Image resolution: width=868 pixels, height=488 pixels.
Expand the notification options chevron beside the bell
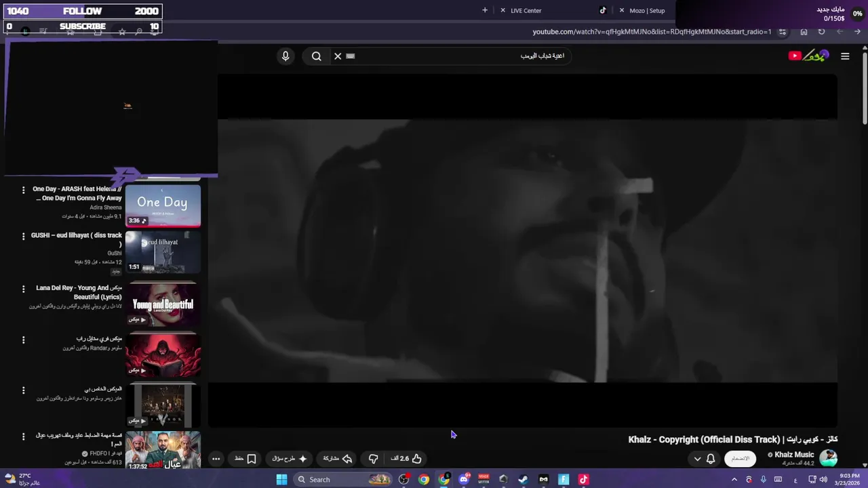coord(697,459)
